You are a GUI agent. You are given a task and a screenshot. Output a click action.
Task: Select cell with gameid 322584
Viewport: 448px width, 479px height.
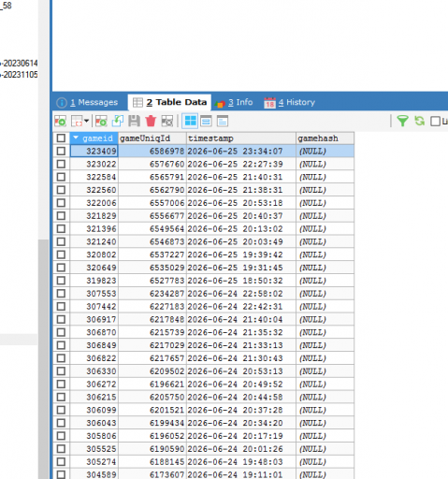point(94,177)
